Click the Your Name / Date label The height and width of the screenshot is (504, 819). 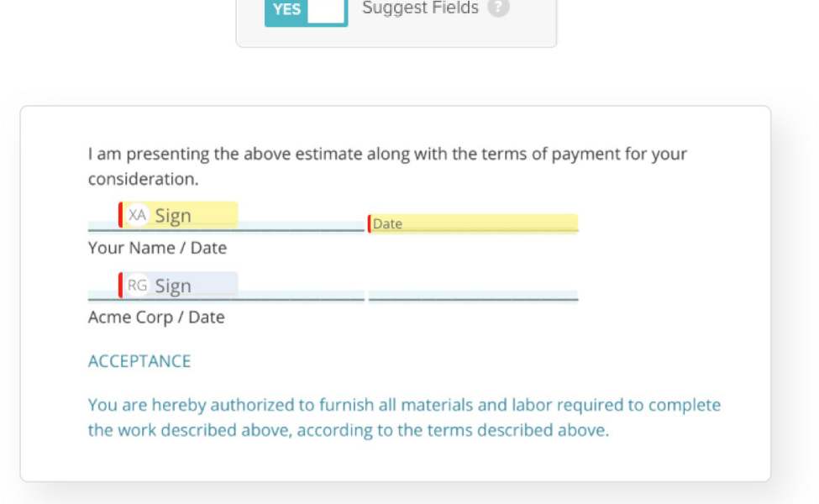(x=157, y=248)
